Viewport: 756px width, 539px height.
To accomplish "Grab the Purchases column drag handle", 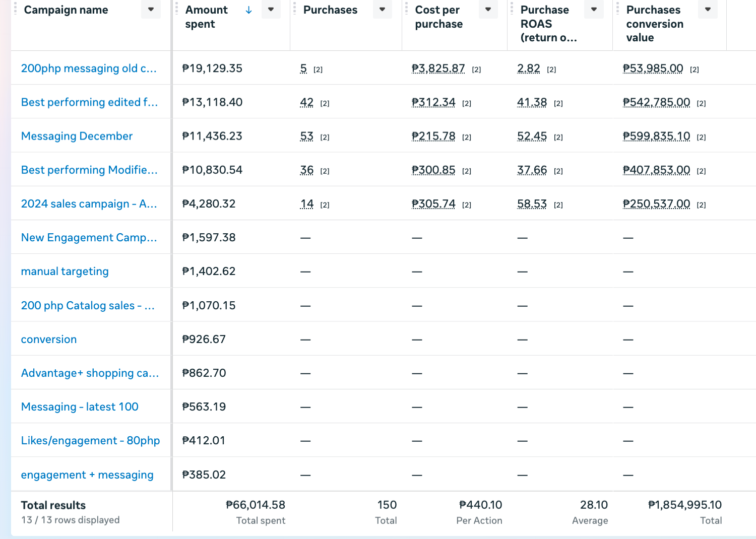I will [295, 9].
